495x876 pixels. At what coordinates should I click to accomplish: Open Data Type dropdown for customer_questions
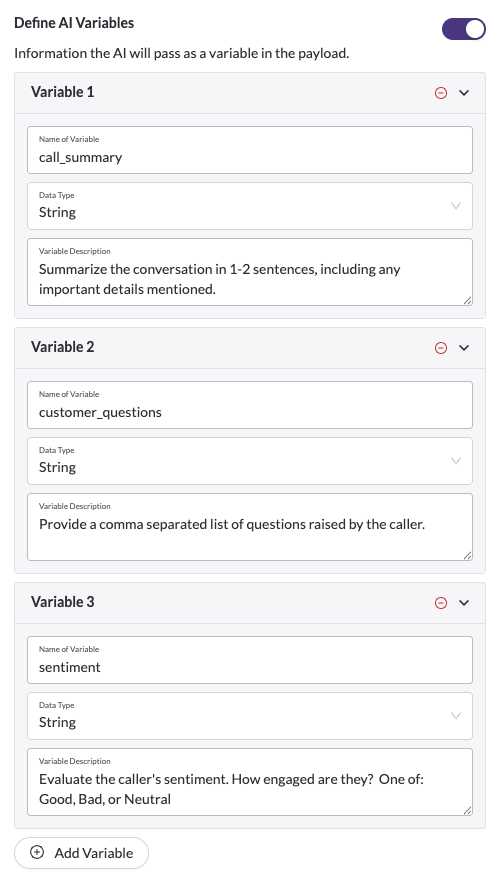(x=250, y=461)
